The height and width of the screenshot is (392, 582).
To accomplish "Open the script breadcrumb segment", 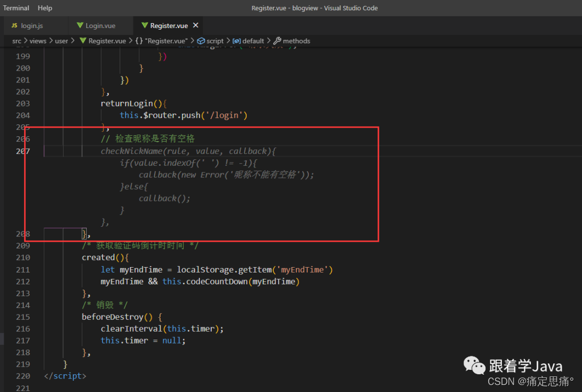I will 215,41.
